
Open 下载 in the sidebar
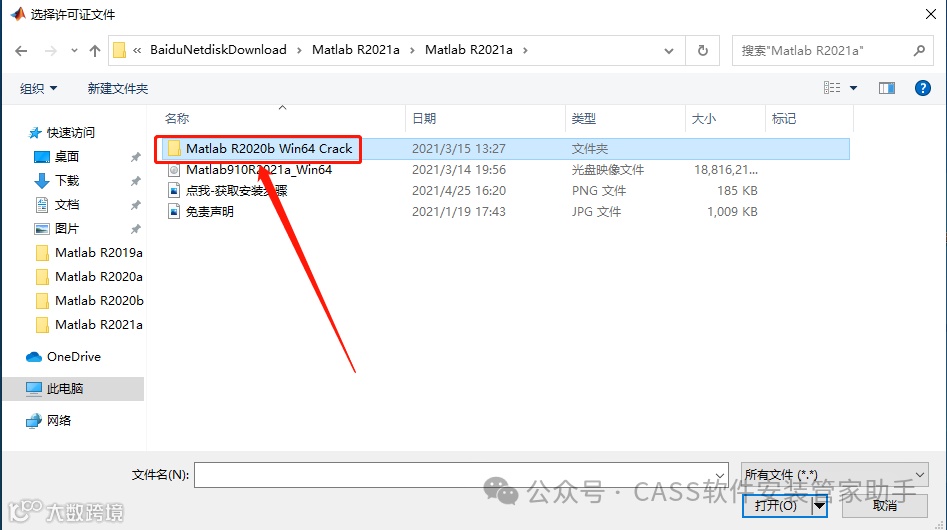coord(66,180)
